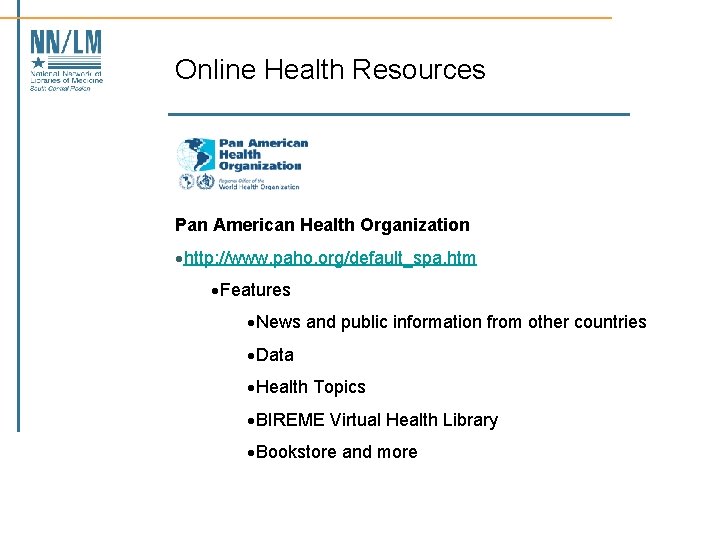Click BIREME Virtual Health Library text
This screenshot has height=540, width=720.
377,420
